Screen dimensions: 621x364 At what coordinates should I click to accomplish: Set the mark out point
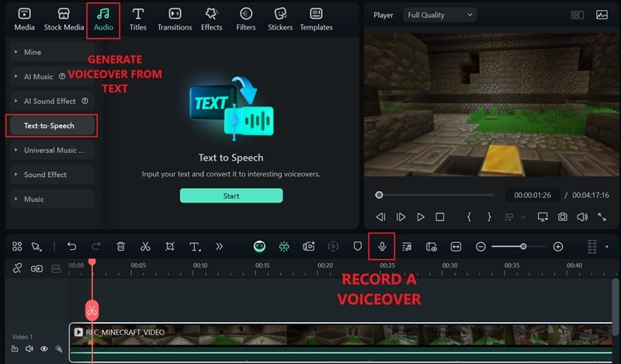(x=489, y=217)
